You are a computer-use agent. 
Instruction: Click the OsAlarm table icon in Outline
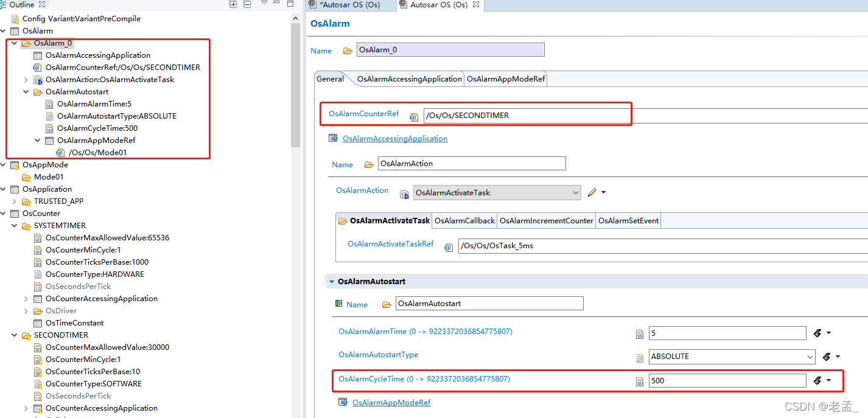pyautogui.click(x=15, y=31)
